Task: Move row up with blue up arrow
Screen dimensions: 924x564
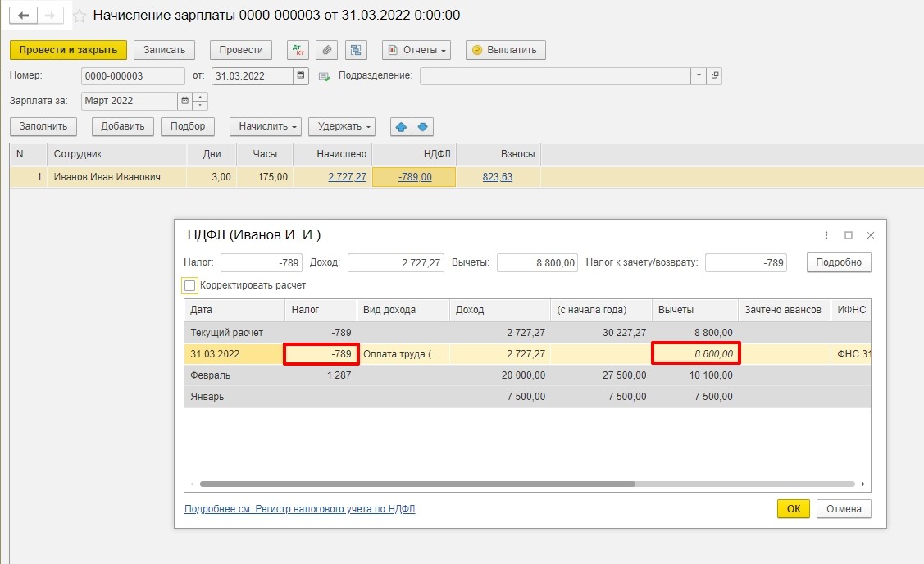Action: coord(401,127)
